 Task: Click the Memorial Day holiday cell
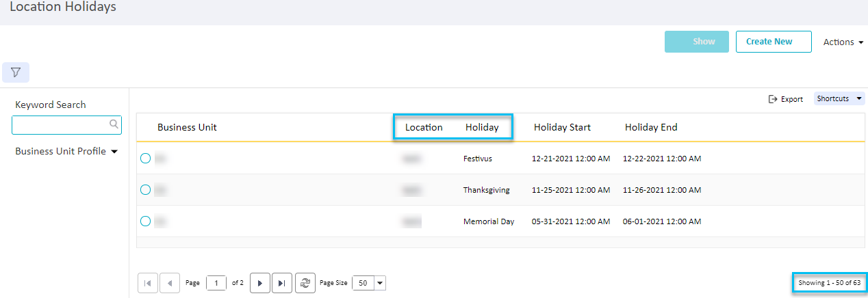pos(489,221)
